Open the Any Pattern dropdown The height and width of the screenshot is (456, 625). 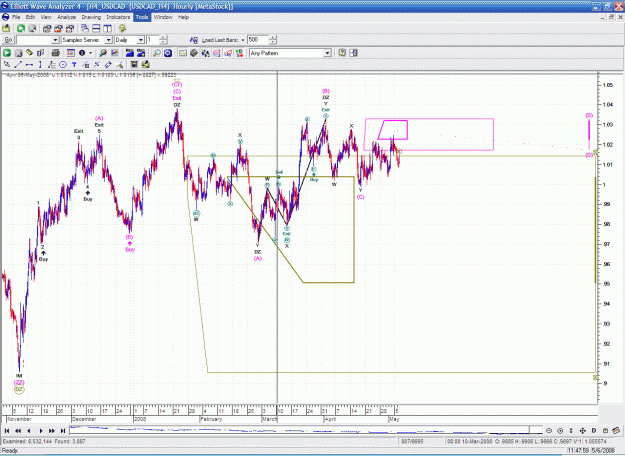pyautogui.click(x=327, y=53)
